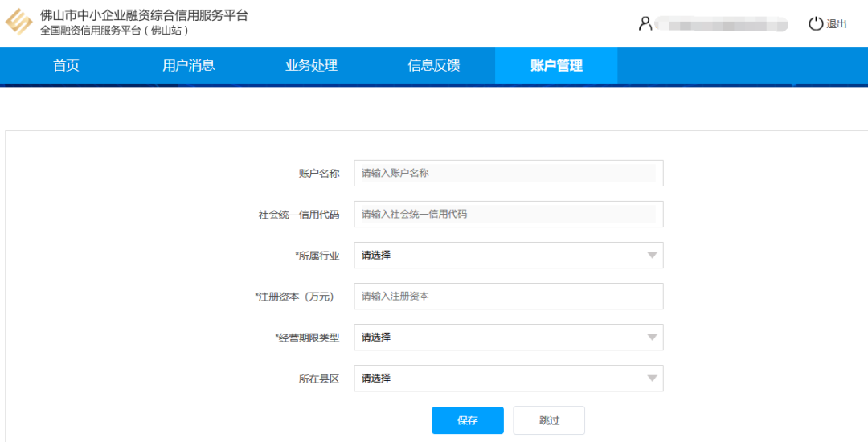Focus the 账户名称 input field
This screenshot has width=868, height=442.
509,173
